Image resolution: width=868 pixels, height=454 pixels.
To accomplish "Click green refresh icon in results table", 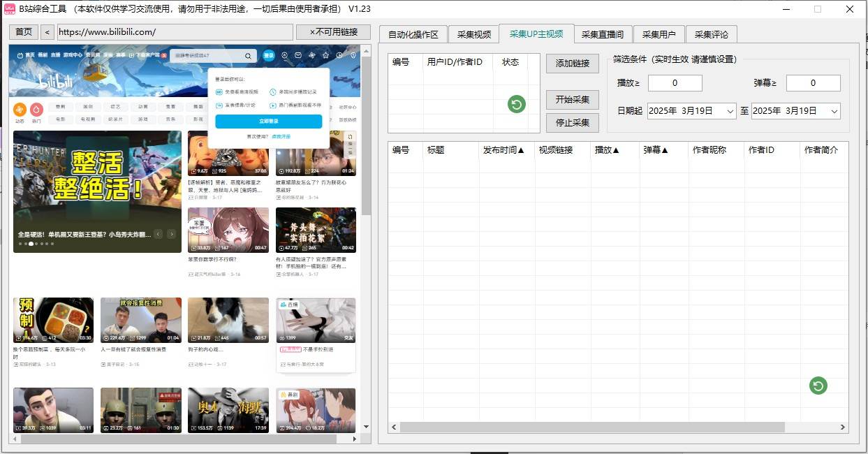I will pyautogui.click(x=818, y=386).
